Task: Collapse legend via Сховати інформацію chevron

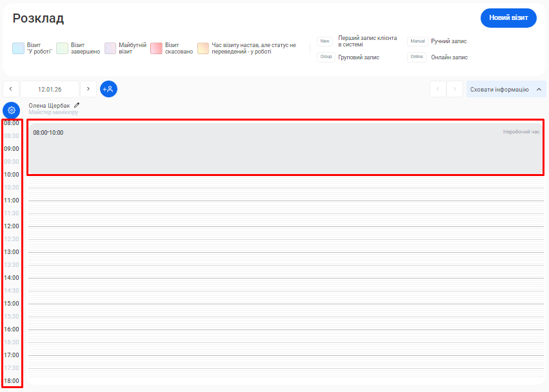Action: click(x=539, y=90)
